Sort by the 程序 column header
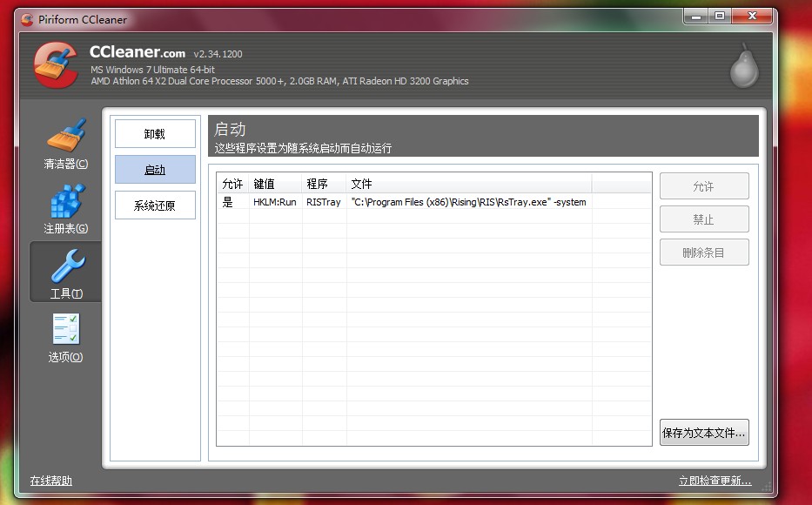This screenshot has width=812, height=505. [324, 184]
